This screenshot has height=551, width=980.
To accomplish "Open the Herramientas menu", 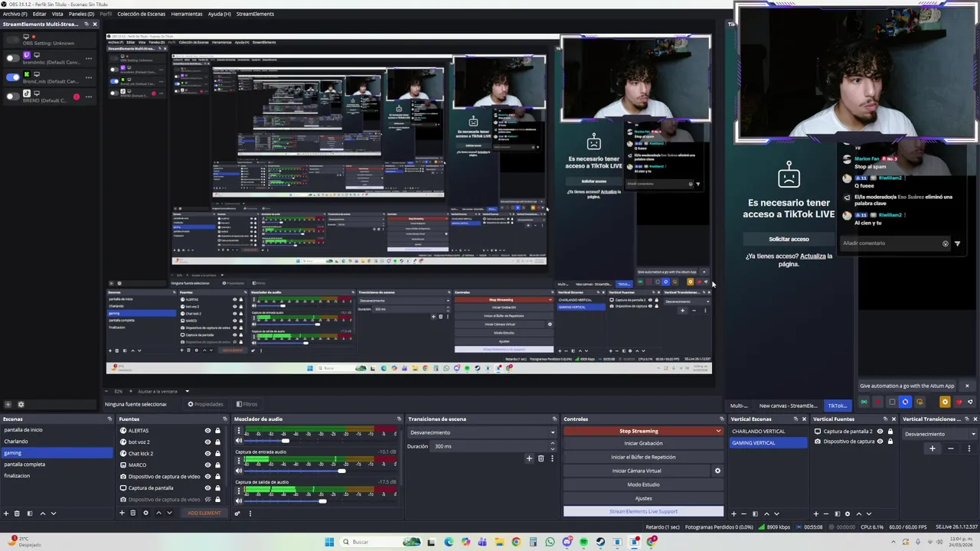I will point(187,14).
